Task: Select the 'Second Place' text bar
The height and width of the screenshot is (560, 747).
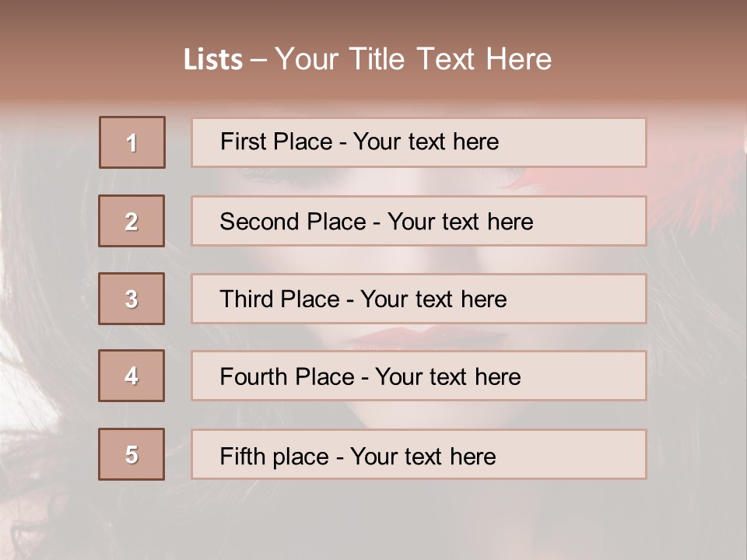Action: (419, 221)
